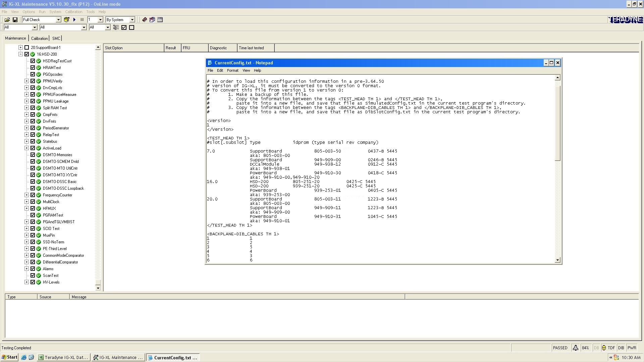The image size is (644, 362).
Task: Open the Full Check dropdown
Action: pyautogui.click(x=58, y=20)
